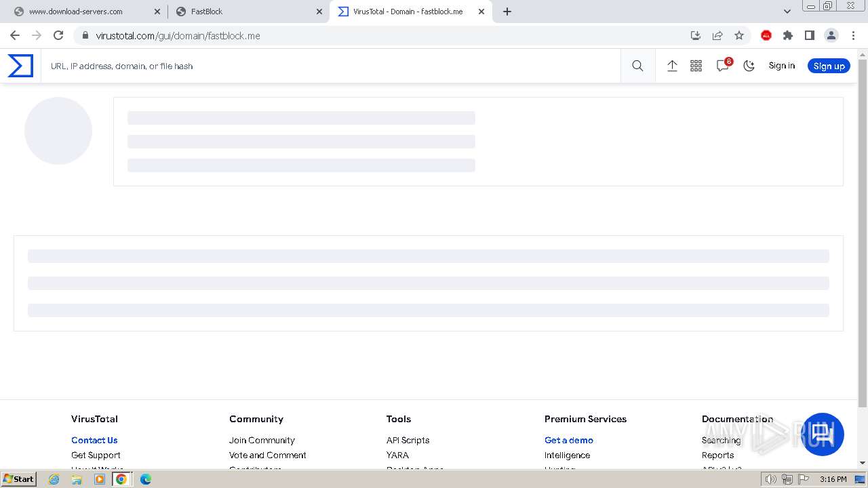Open the upload file icon
Viewport: 868px width, 488px height.
(x=672, y=66)
